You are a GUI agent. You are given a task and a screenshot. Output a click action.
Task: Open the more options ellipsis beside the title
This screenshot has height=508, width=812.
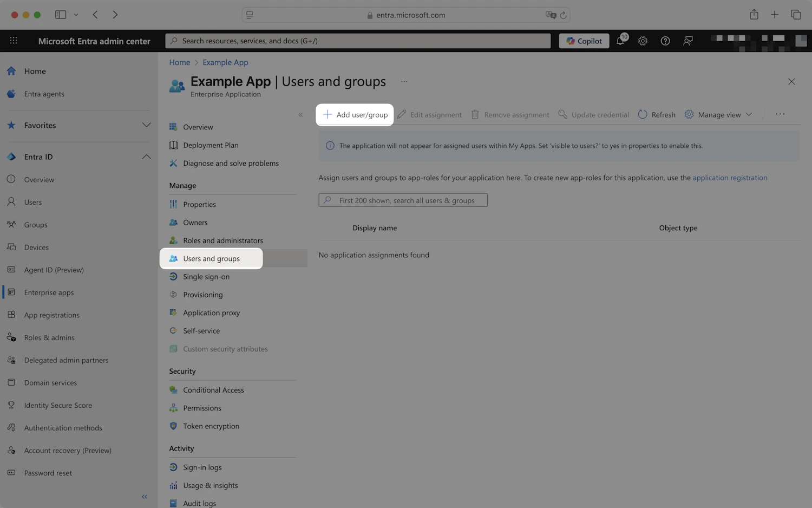404,81
